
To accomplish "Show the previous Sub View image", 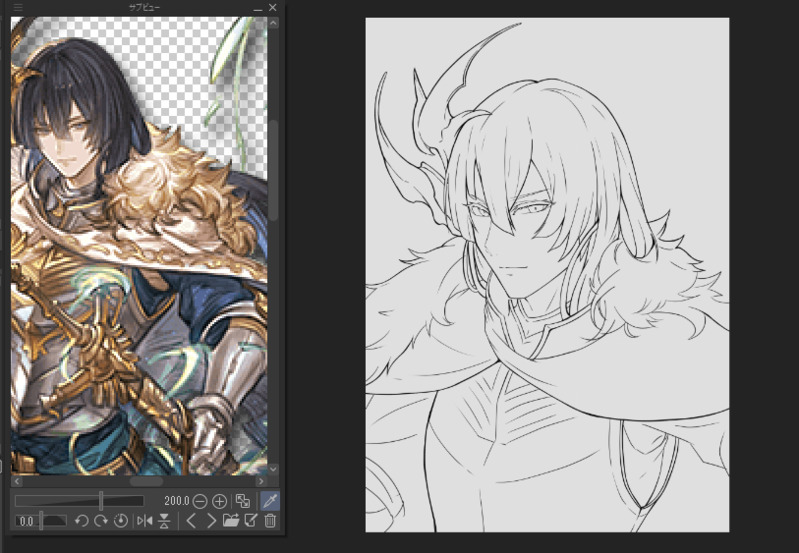I will click(x=191, y=520).
